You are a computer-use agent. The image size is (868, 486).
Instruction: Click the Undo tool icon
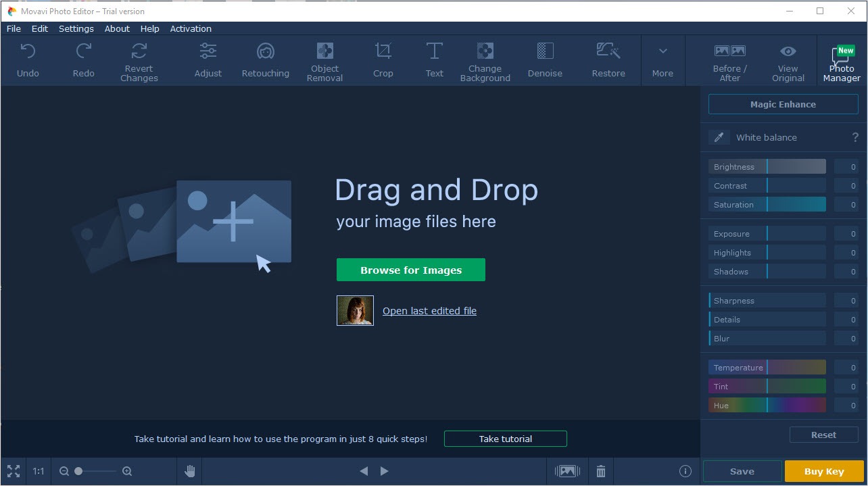coord(28,51)
